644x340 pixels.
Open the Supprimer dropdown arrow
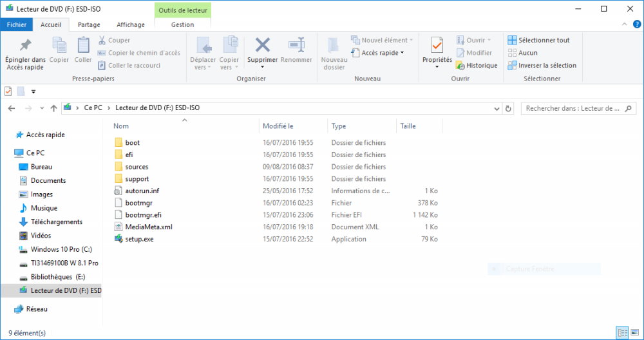[263, 68]
